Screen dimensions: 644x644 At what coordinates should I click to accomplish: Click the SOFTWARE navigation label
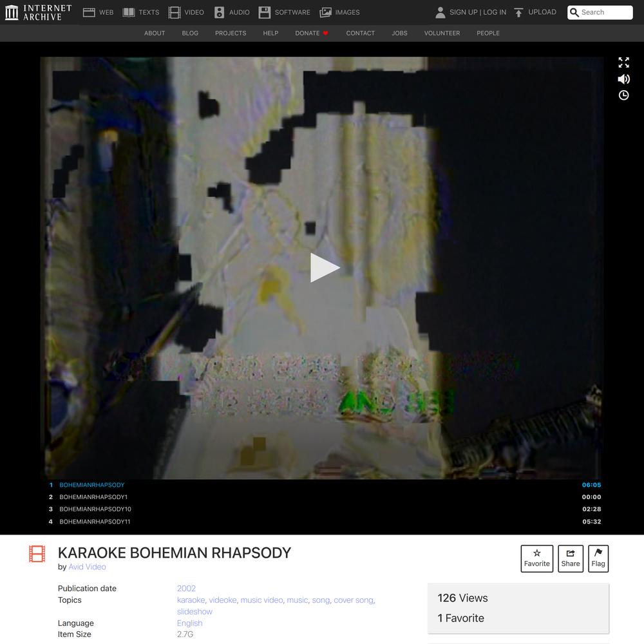pos(292,12)
